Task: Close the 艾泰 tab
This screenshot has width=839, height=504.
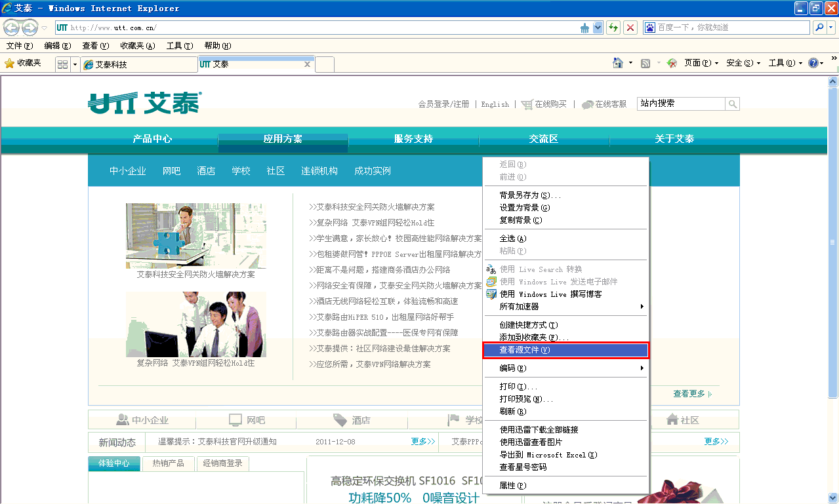Action: [307, 64]
